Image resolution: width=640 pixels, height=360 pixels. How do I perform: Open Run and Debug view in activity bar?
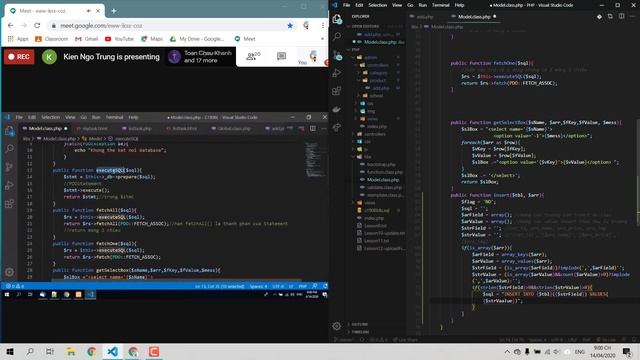click(x=337, y=73)
